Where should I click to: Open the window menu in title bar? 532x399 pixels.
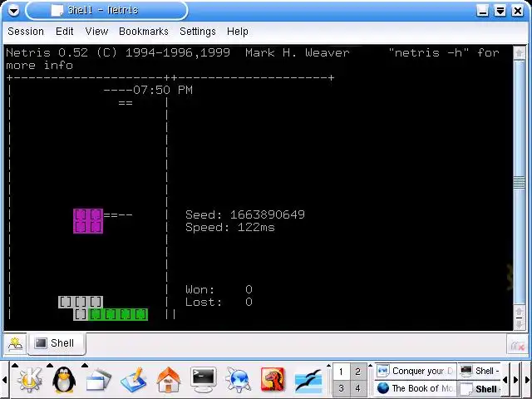(13, 11)
